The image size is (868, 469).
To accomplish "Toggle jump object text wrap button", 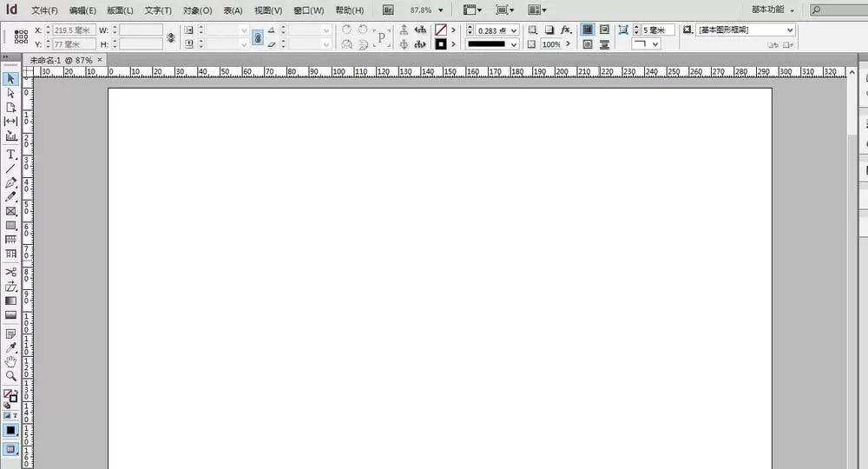I will (x=604, y=44).
